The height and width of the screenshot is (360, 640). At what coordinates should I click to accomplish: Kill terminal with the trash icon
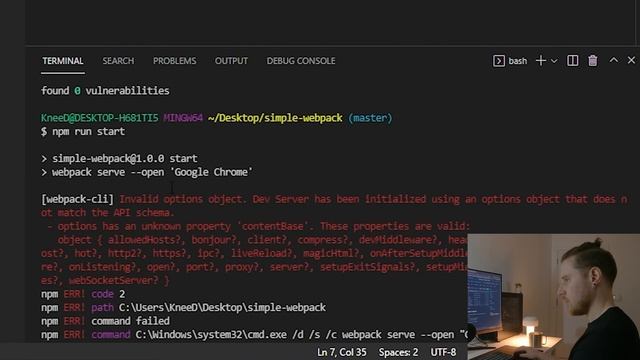click(593, 61)
